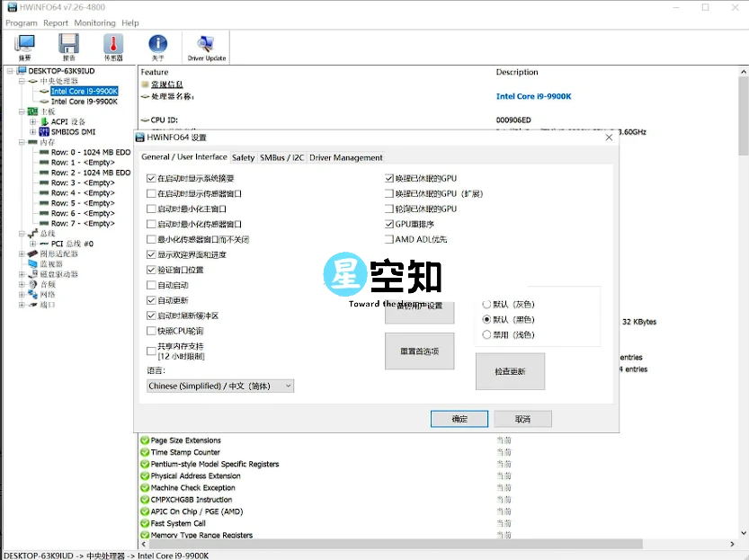
Task: Uncheck the 自动更新 option
Action: click(151, 300)
